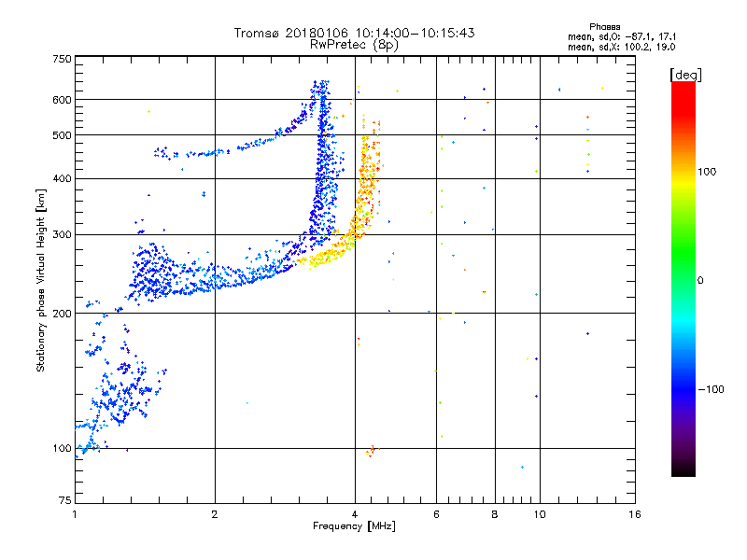Click the colorbar tick label '100'
The height and width of the screenshot is (560, 747).
(x=707, y=172)
